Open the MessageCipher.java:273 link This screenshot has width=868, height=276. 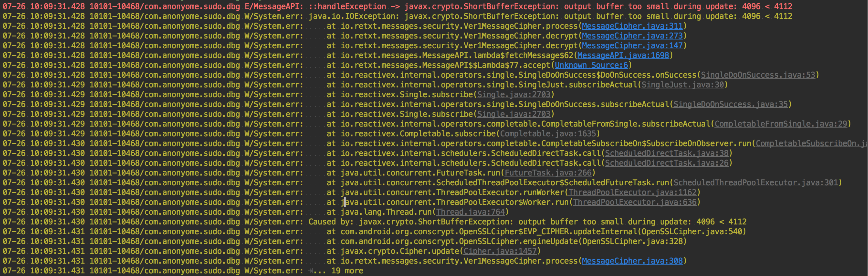pyautogui.click(x=632, y=36)
